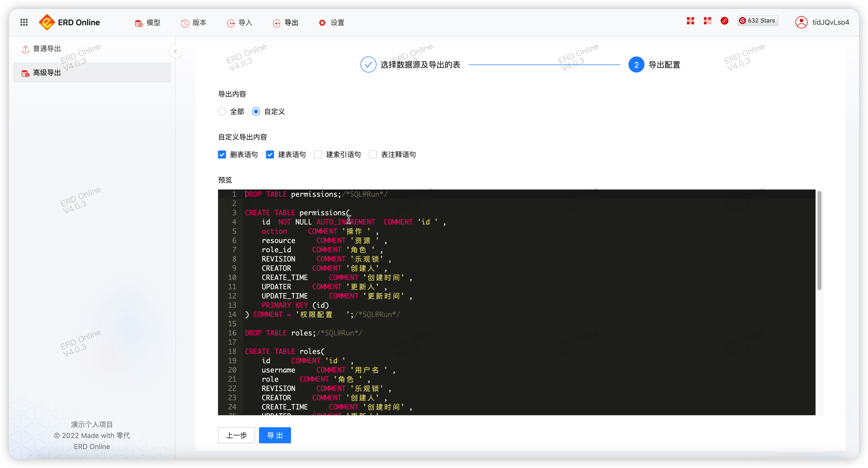Screen dimensions: 868x468
Task: Click the user avatar icon
Action: [801, 22]
